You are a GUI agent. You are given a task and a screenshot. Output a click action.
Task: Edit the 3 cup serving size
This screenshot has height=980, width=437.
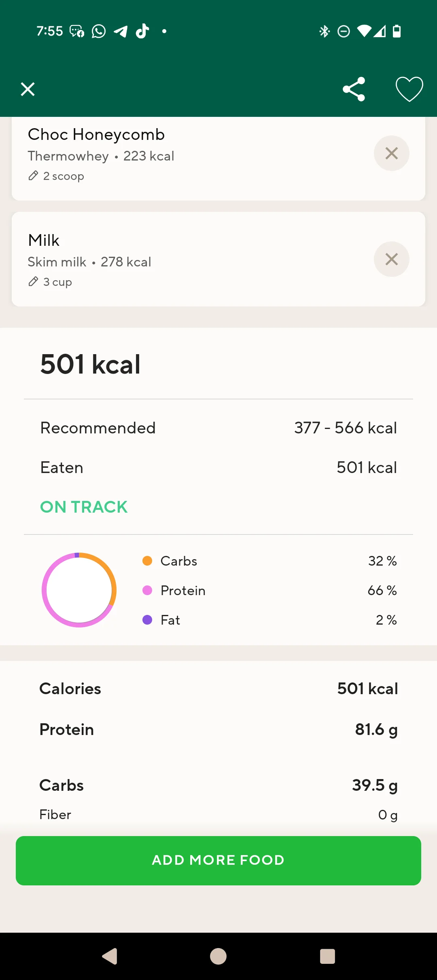click(51, 282)
